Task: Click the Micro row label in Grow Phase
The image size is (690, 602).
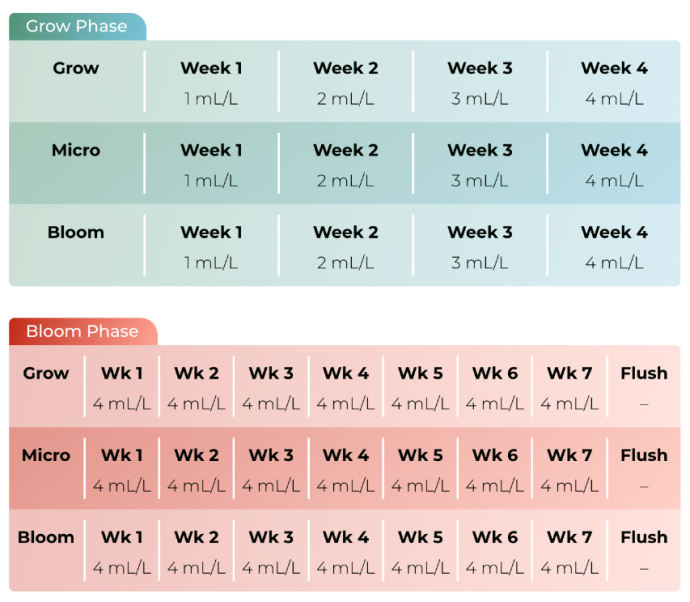Action: (76, 151)
